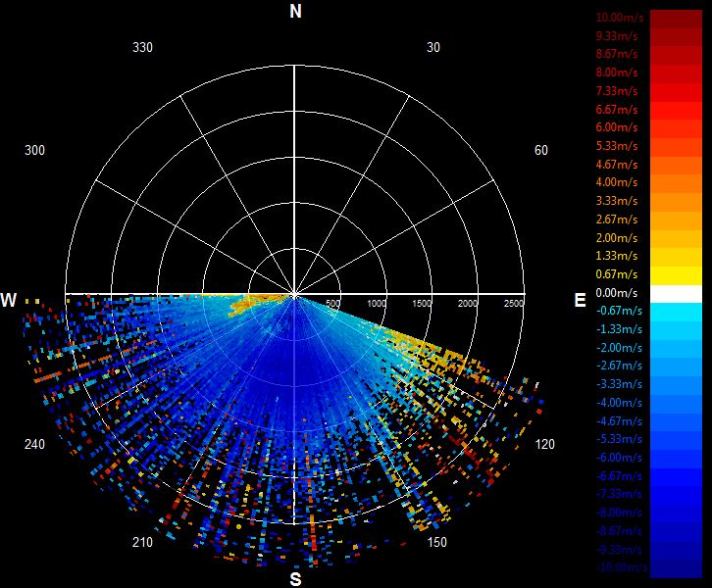The image size is (712, 588).
Task: Click the 4.00m/s legend label
Action: tap(617, 182)
